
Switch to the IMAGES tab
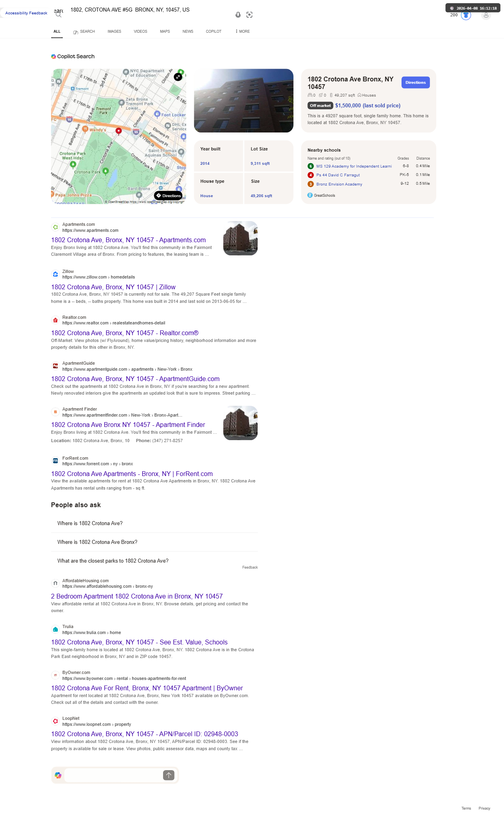click(x=114, y=32)
